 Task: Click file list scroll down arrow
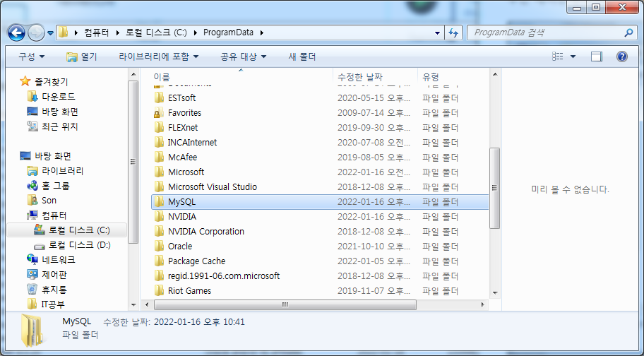(495, 292)
